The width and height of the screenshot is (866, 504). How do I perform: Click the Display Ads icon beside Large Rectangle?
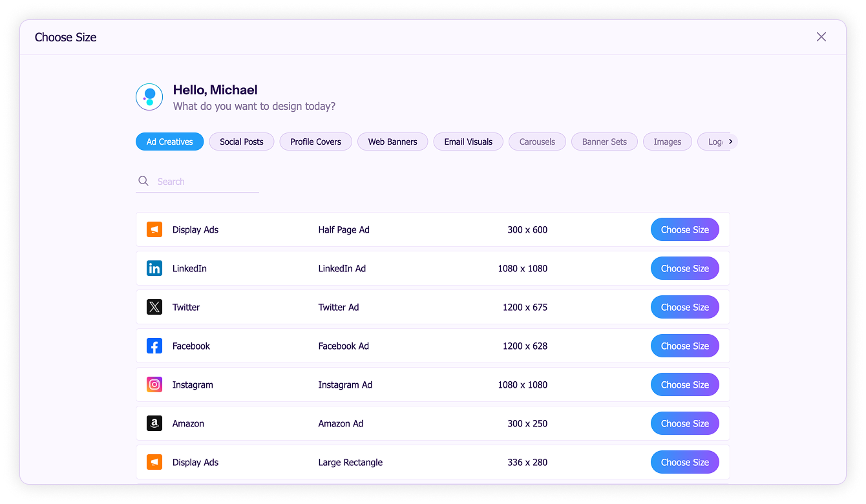tap(154, 462)
